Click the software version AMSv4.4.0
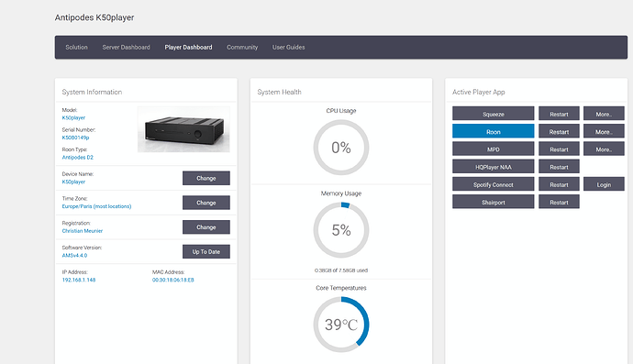633x364 pixels. (74, 256)
